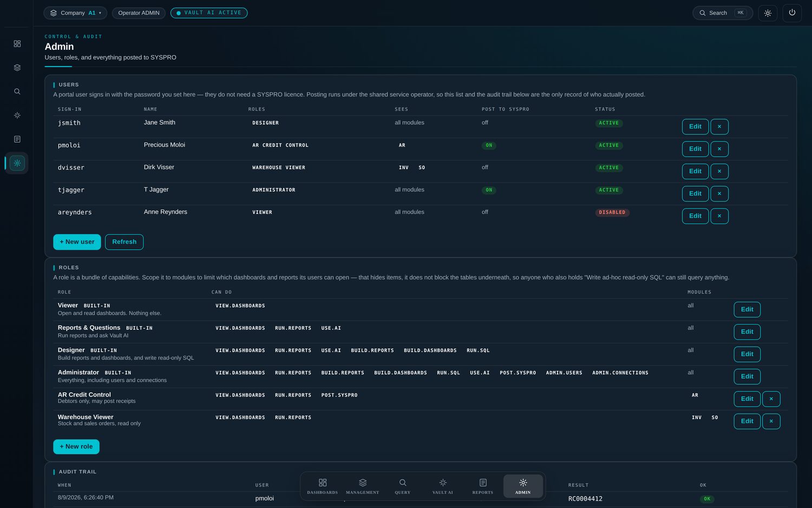Click the audit result RC0004412
The image size is (812, 508).
pyautogui.click(x=585, y=499)
